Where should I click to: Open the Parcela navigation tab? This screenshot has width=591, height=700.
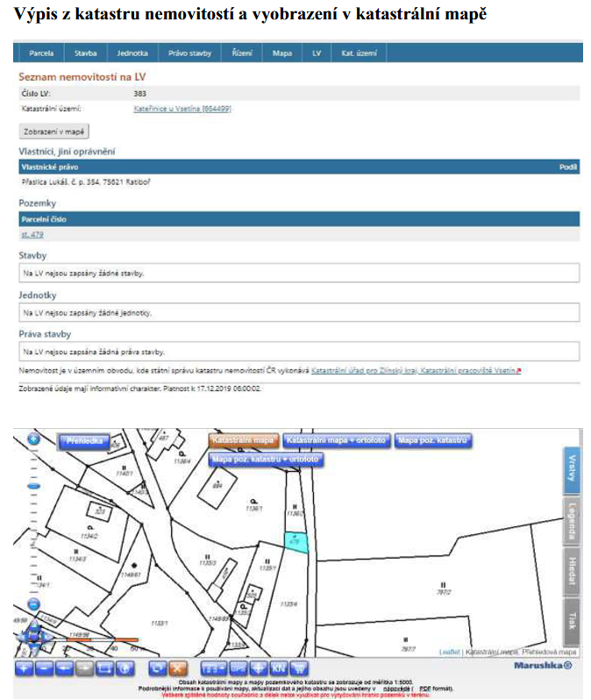click(41, 54)
